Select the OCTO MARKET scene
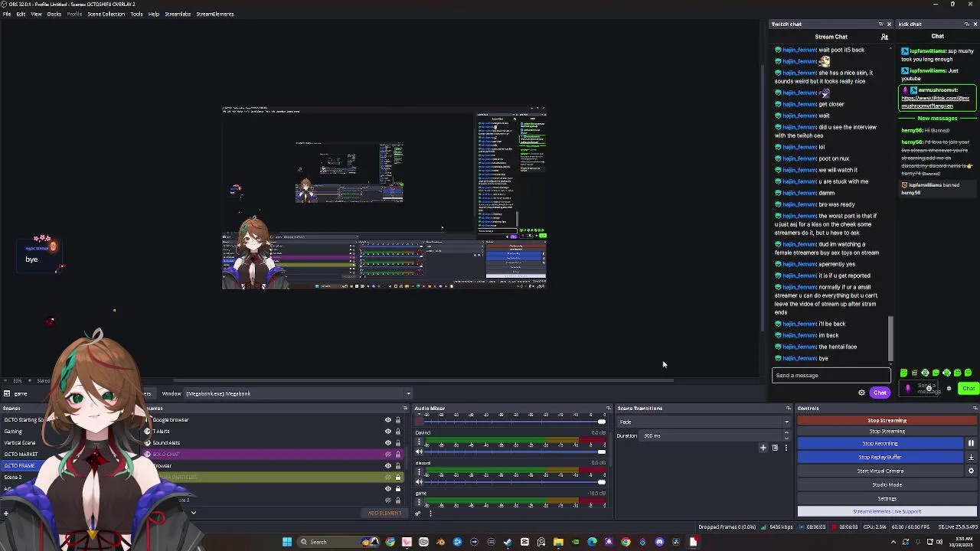 [21, 454]
